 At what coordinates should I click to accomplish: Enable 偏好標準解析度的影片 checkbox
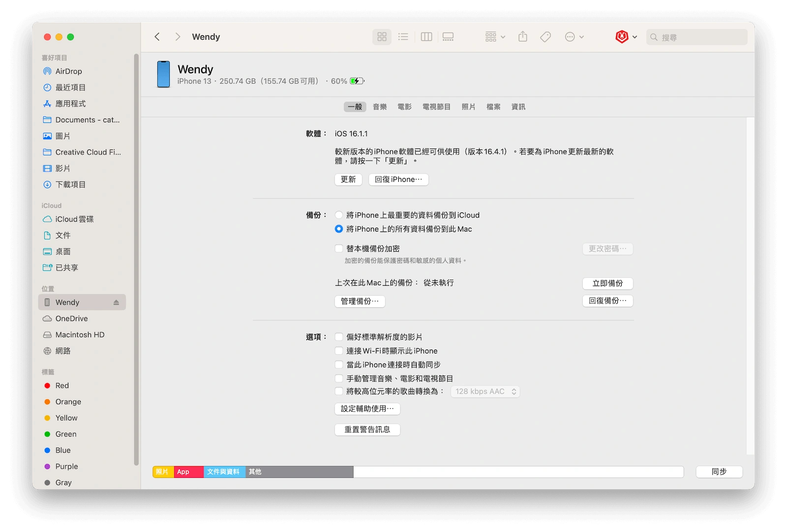point(339,337)
